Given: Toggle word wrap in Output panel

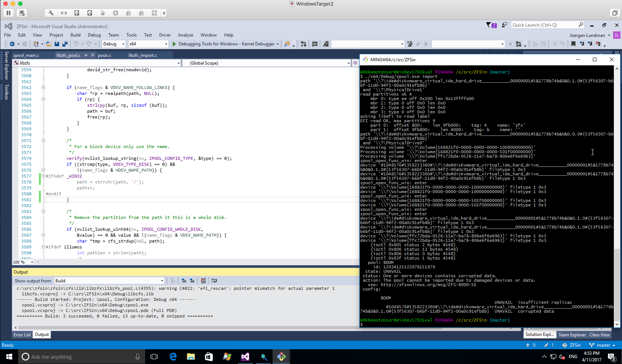Looking at the screenshot, I should (214, 281).
